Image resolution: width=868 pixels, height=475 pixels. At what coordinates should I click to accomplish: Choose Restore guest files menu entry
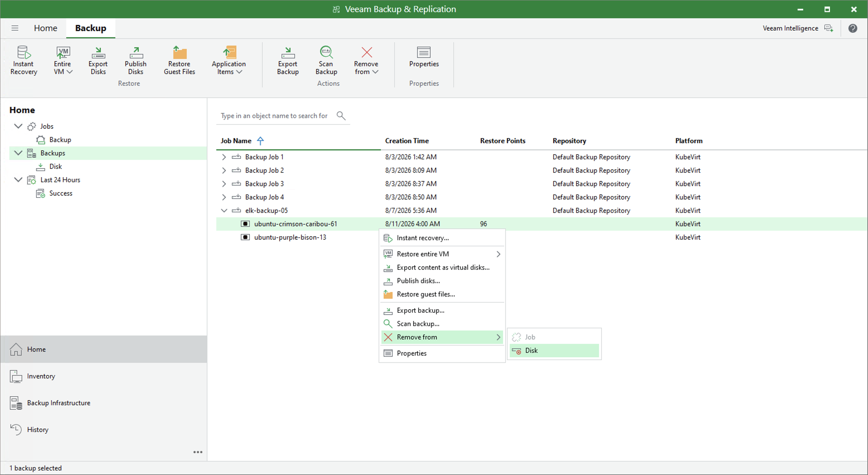coord(442,294)
